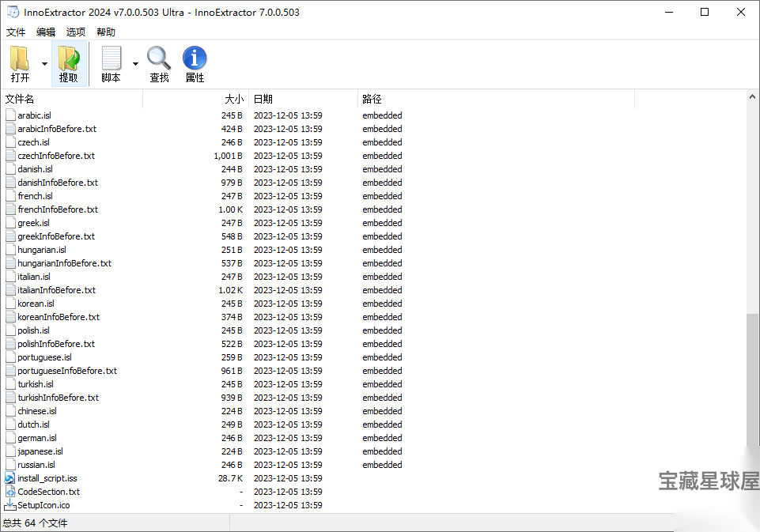Click the 脚本 (Script) toolbar icon
Viewport: 760px width, 532px height.
[x=111, y=59]
